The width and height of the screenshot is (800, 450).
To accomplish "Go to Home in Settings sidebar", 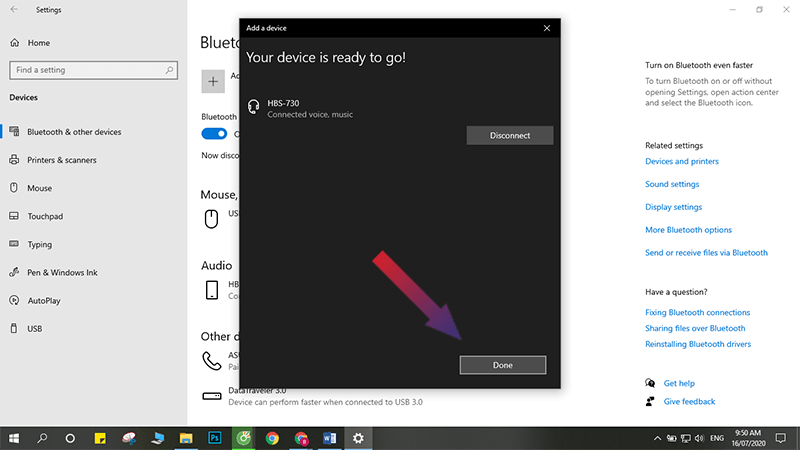I will (39, 43).
